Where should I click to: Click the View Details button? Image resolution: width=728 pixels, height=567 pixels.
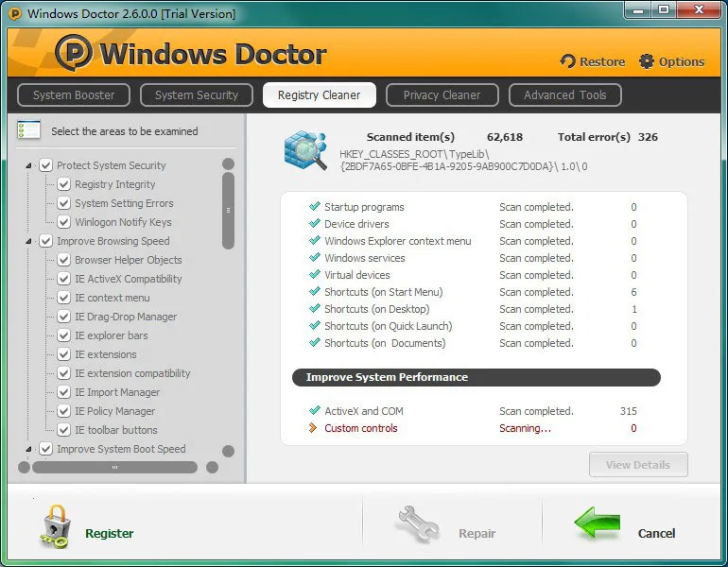click(638, 464)
